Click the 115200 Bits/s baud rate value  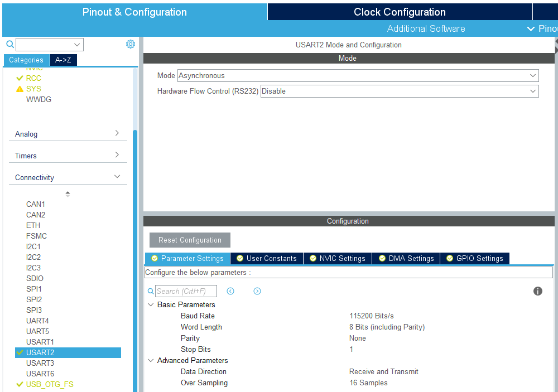click(x=372, y=316)
